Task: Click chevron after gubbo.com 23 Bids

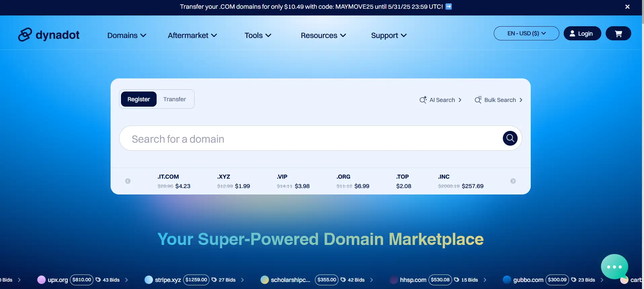Action: coord(602,280)
